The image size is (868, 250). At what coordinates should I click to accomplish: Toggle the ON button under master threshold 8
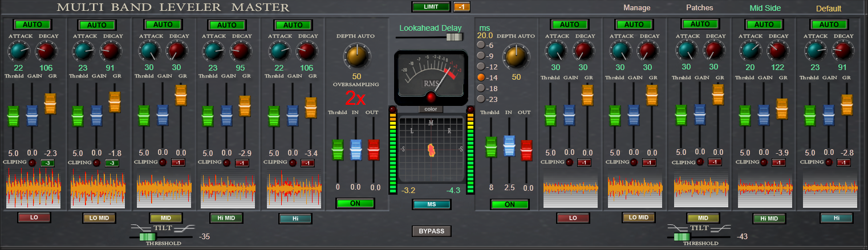point(510,204)
